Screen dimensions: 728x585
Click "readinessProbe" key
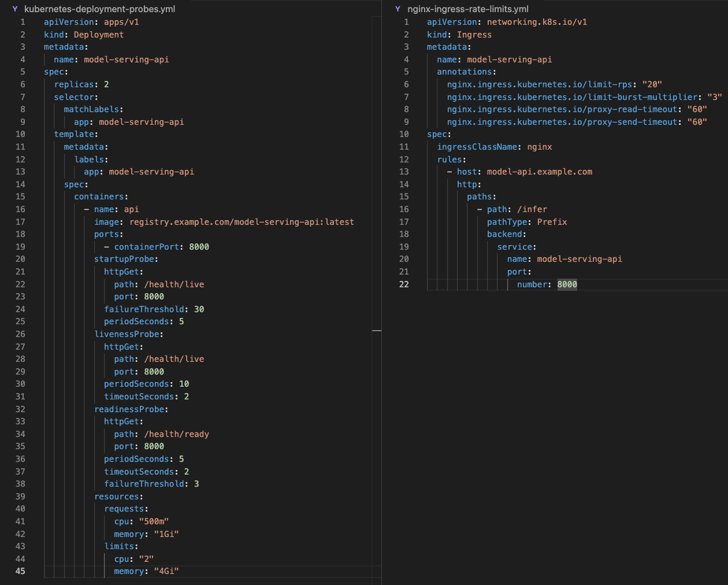[x=129, y=409]
